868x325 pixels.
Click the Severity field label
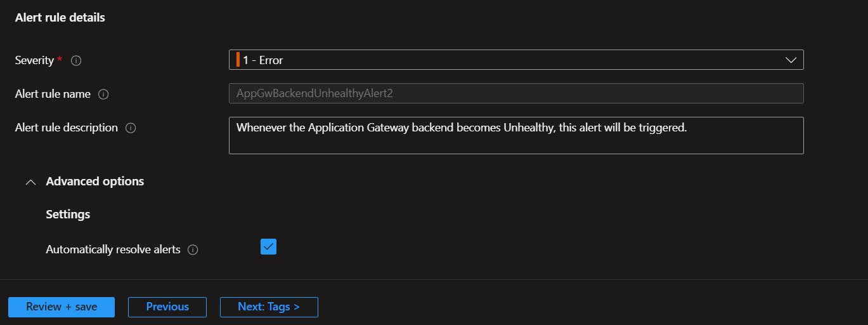[x=34, y=60]
